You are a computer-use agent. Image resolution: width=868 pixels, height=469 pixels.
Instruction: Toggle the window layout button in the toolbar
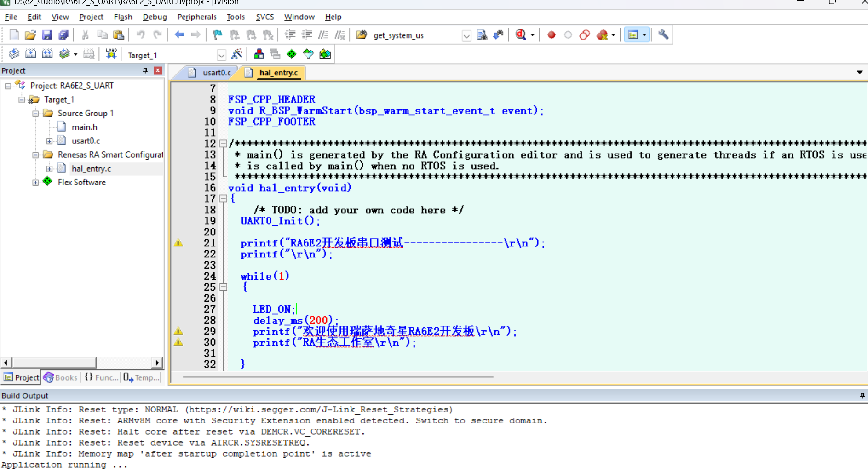pyautogui.click(x=633, y=35)
